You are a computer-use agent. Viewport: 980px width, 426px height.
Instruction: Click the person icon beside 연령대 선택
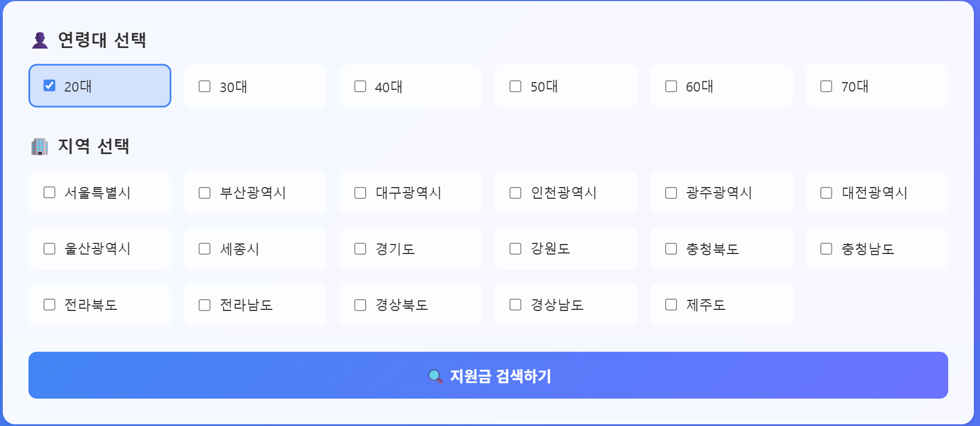tap(39, 39)
